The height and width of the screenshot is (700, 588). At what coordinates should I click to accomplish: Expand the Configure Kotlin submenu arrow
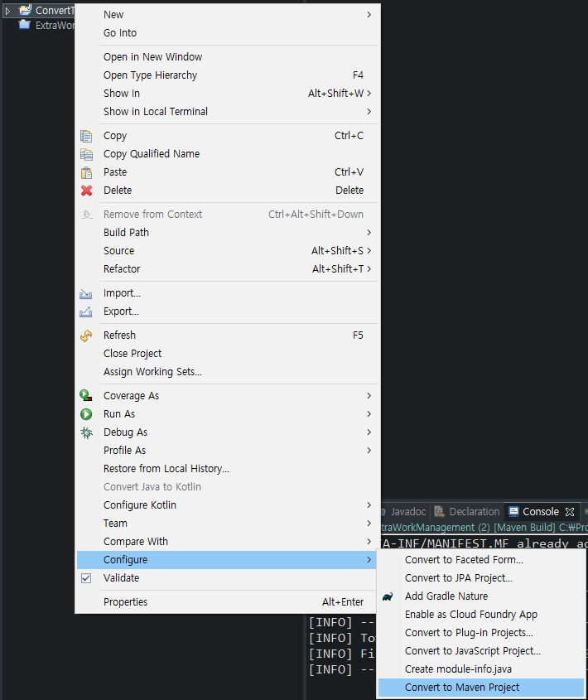coord(369,504)
